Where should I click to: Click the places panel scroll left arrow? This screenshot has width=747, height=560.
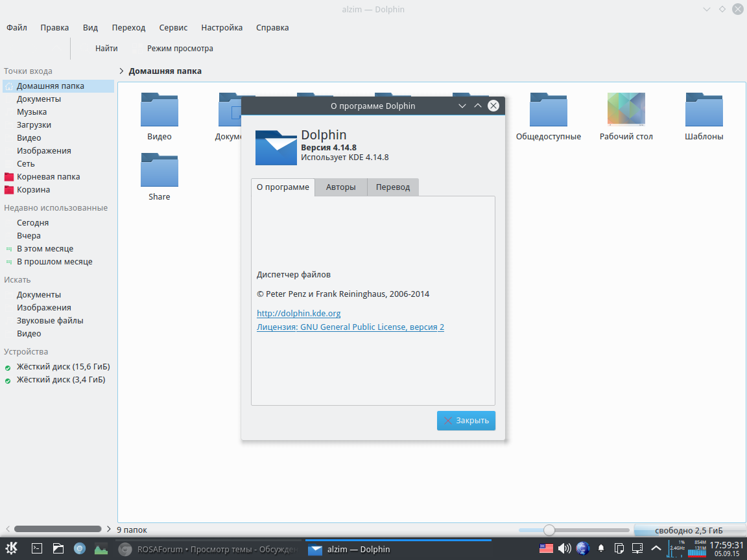pos(8,529)
